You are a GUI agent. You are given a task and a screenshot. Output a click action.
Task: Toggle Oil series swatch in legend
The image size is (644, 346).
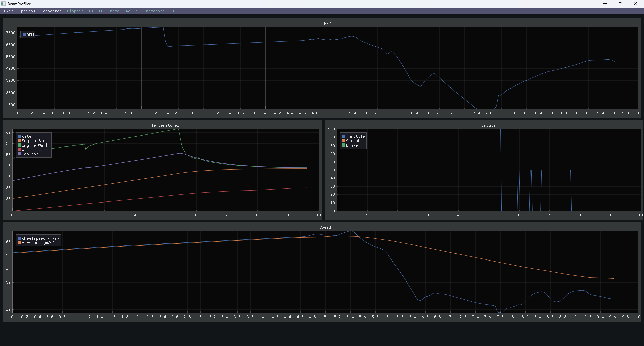tap(19, 150)
